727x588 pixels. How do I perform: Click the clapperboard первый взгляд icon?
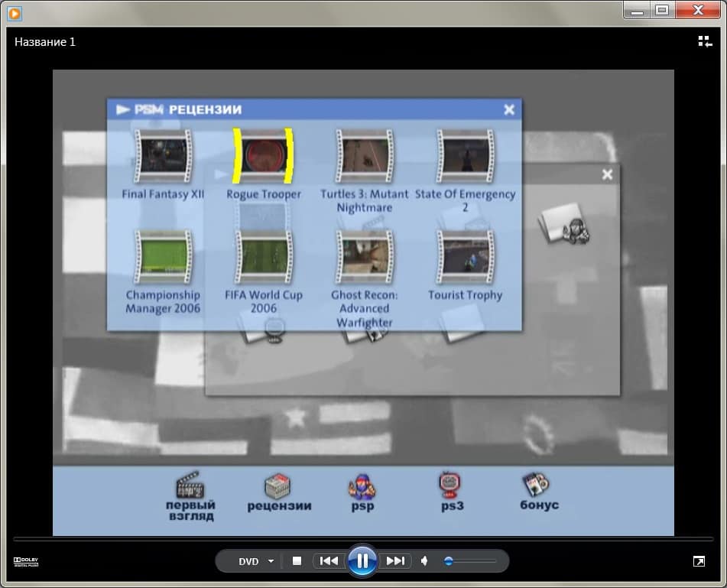pos(190,485)
